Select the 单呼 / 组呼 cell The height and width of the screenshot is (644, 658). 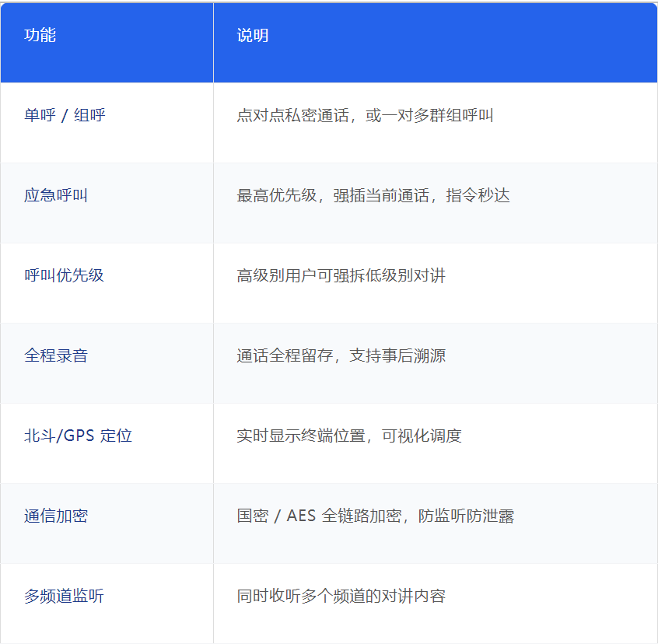click(x=107, y=123)
